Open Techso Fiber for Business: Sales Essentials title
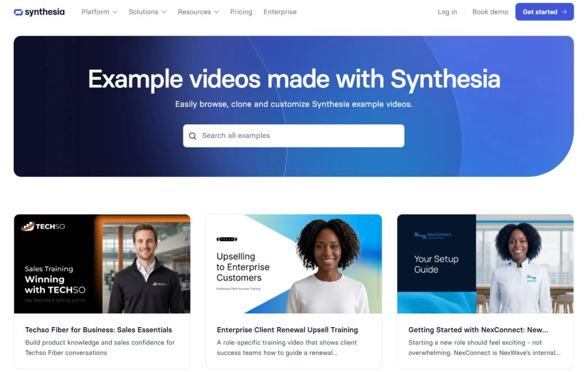The height and width of the screenshot is (372, 588). [98, 330]
